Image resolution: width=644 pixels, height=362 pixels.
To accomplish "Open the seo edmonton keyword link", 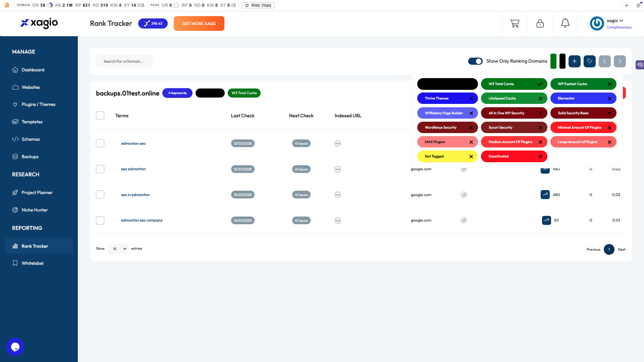I will coord(133,169).
